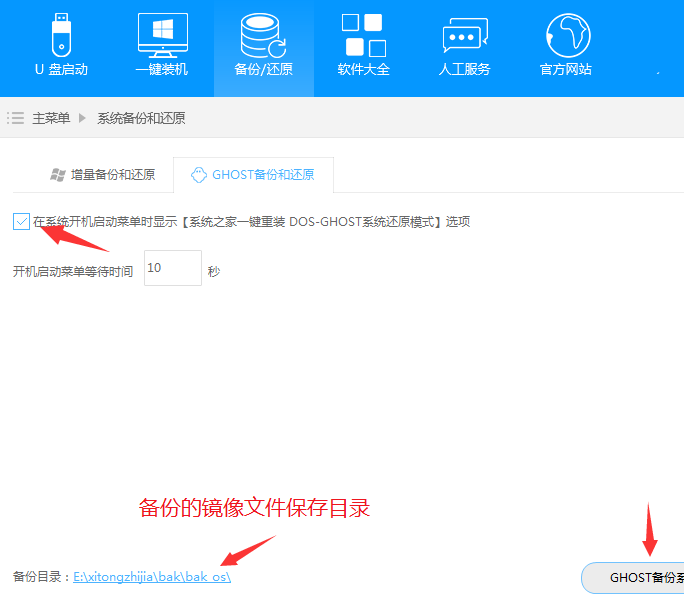The width and height of the screenshot is (684, 602).
Task: Open 一键装机 via the monitor icon
Action: 162,35
